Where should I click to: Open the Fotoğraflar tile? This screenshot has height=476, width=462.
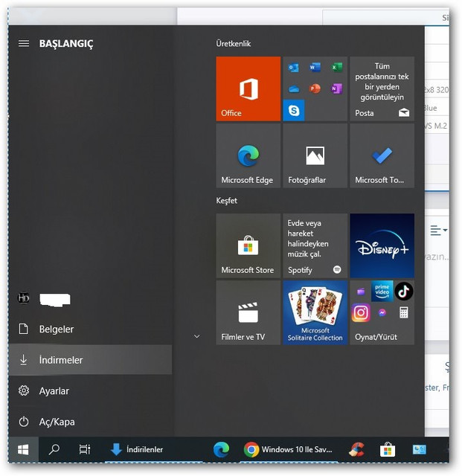tap(315, 155)
